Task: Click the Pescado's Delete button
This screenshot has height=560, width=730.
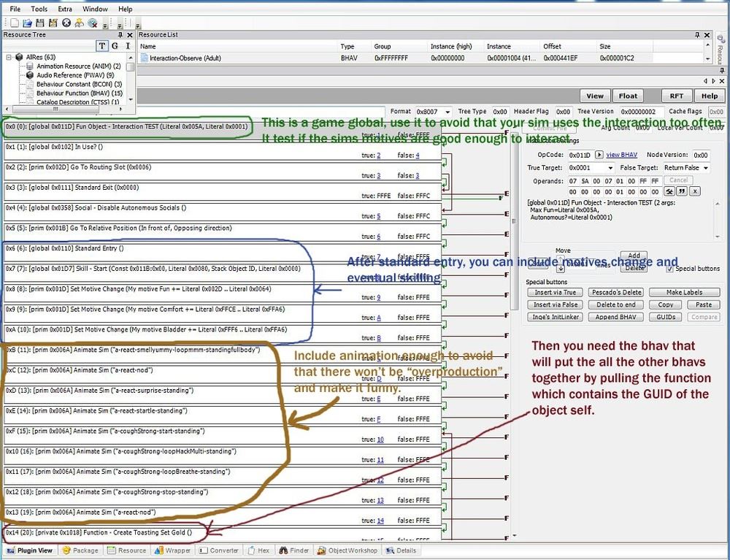Action: click(x=616, y=292)
